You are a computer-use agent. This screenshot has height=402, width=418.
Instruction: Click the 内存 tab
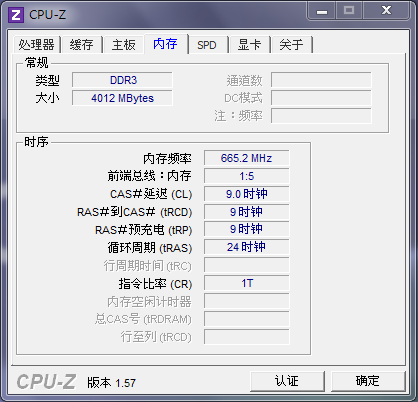166,44
